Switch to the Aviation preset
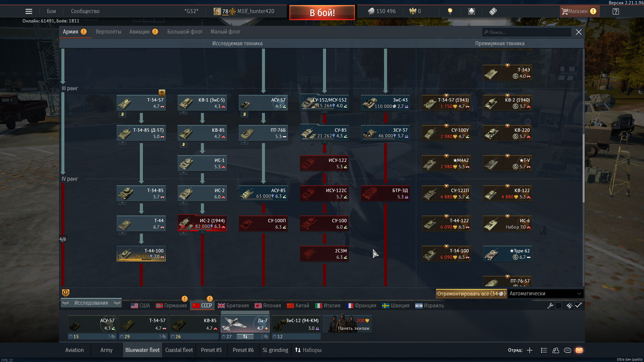This screenshot has width=644, height=362. (74, 350)
